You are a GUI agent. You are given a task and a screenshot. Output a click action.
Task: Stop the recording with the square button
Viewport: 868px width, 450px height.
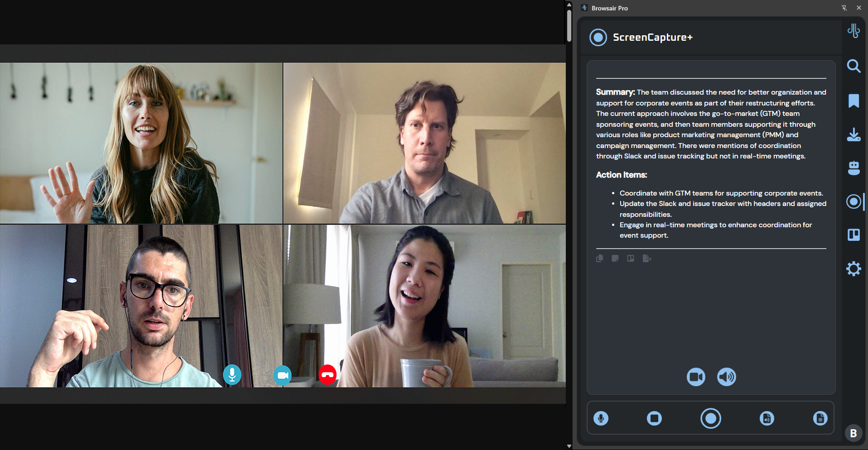click(654, 418)
